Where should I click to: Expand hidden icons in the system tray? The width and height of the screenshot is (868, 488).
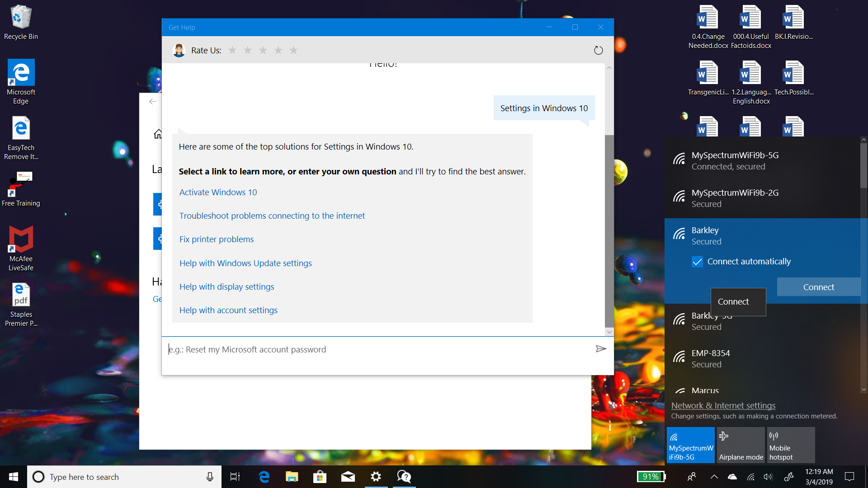714,476
